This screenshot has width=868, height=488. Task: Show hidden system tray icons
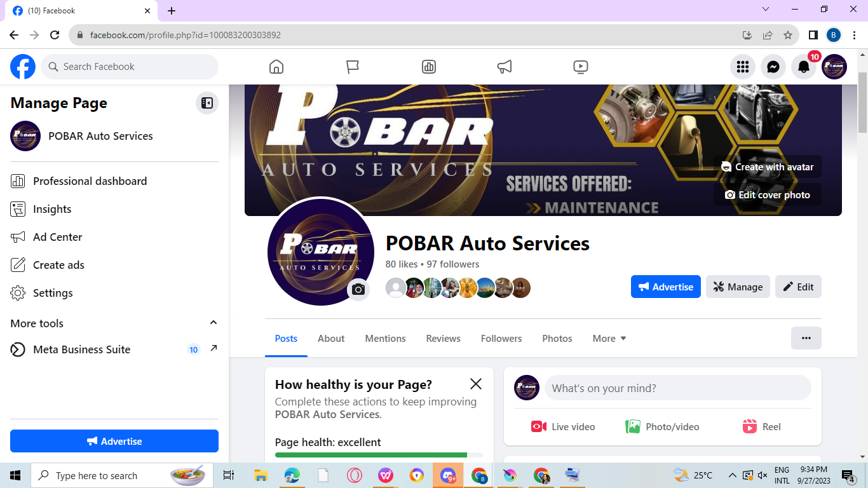(732, 475)
